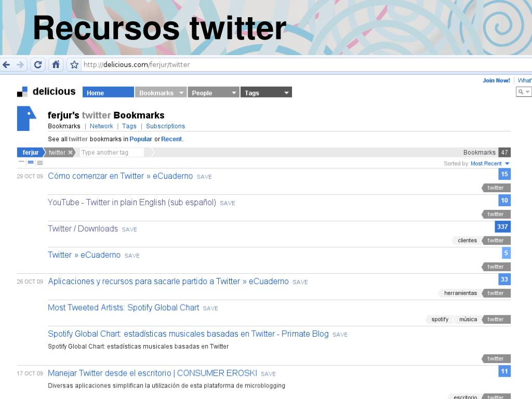Reload the page with the refresh icon

click(38, 64)
